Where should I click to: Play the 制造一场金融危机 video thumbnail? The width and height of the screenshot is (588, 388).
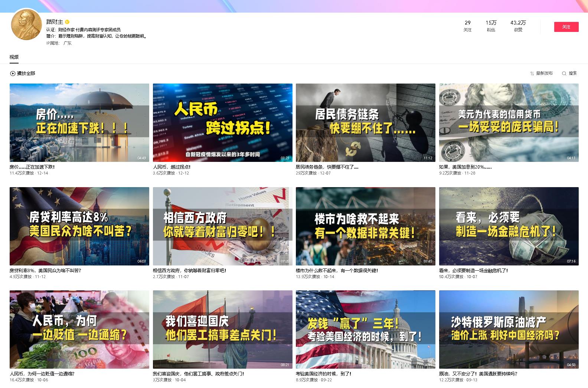click(x=509, y=226)
